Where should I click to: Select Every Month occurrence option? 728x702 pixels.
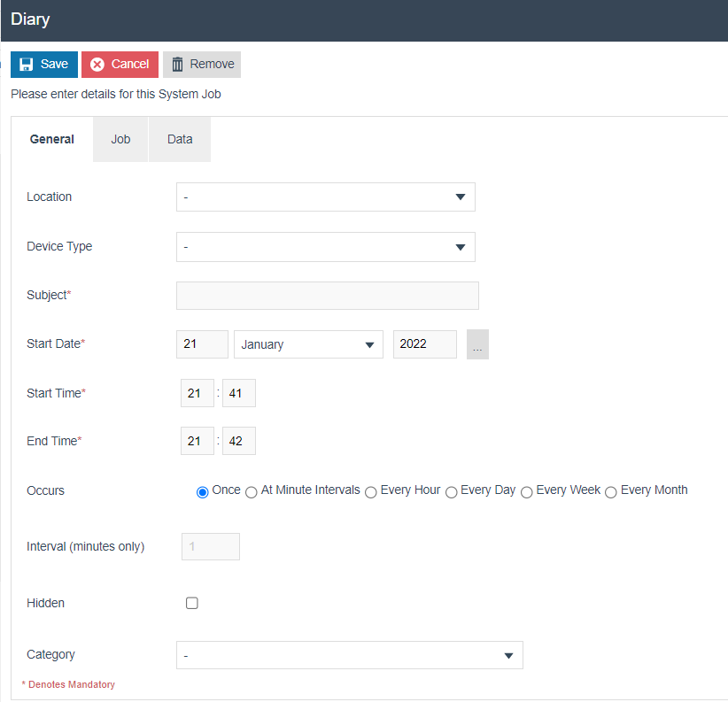coord(611,492)
